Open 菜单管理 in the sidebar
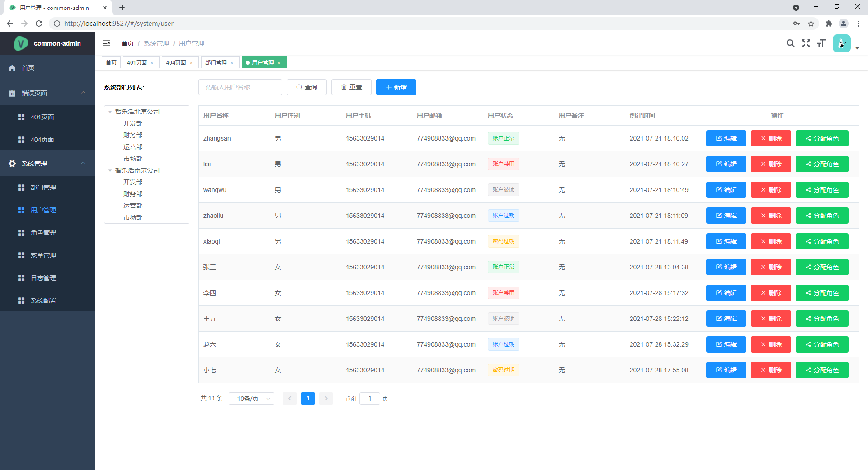Screen dimensions: 868x470 pyautogui.click(x=47, y=255)
